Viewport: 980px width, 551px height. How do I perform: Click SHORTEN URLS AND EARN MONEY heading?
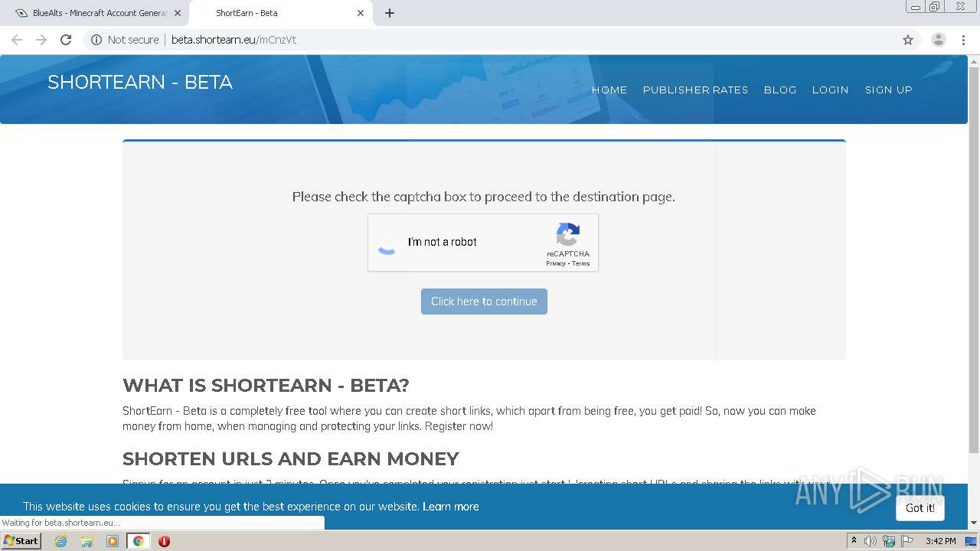(x=291, y=458)
